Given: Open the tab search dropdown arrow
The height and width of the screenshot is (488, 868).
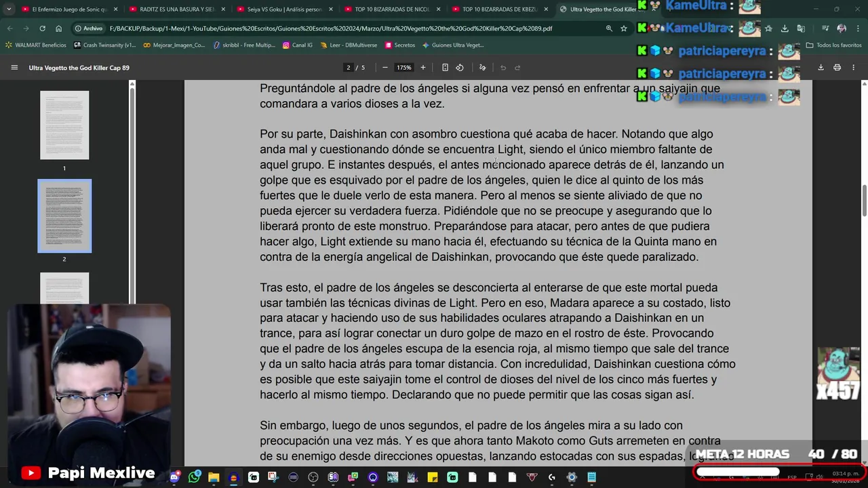Looking at the screenshot, I should point(8,9).
